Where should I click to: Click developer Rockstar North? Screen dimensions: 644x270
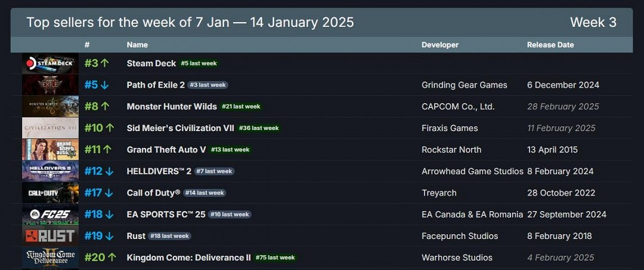(451, 150)
